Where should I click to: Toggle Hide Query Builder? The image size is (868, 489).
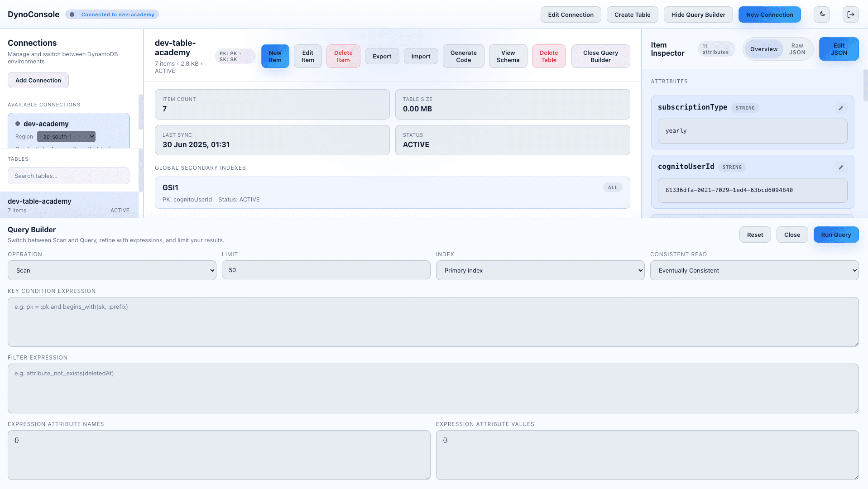[x=698, y=14]
